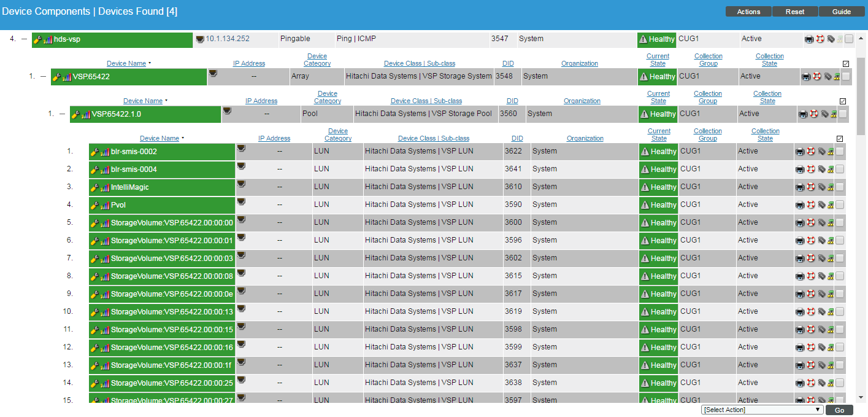Click the lifering icon on the Pvol row
This screenshot has width=868, height=417.
810,205
